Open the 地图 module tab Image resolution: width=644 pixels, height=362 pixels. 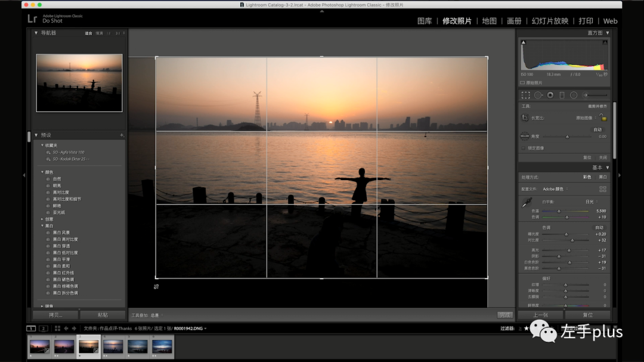point(489,21)
